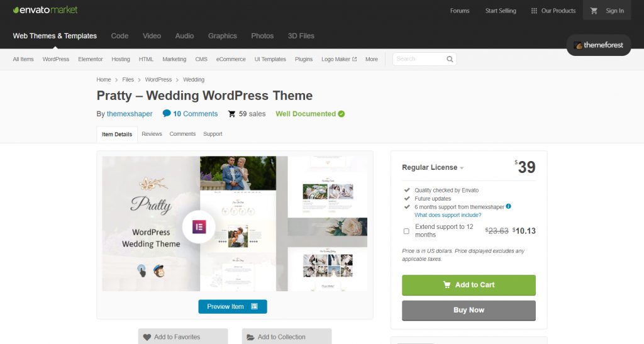644x344 pixels.
Task: Open CMS in subnavigation
Action: point(201,59)
